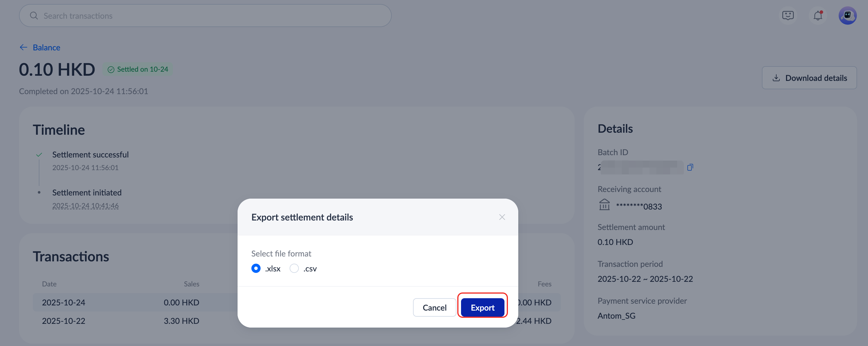Click the Export button in dialog
This screenshot has width=868, height=346.
click(482, 307)
